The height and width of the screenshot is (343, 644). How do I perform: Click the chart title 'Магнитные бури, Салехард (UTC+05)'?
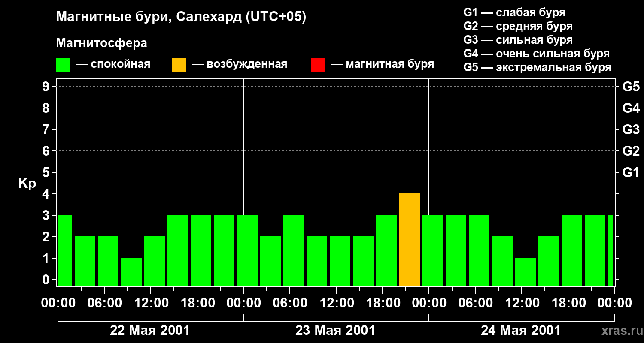tap(181, 17)
